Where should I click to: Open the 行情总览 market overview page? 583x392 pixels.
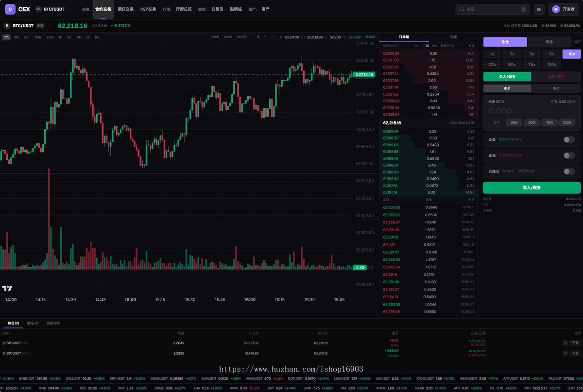coord(184,9)
